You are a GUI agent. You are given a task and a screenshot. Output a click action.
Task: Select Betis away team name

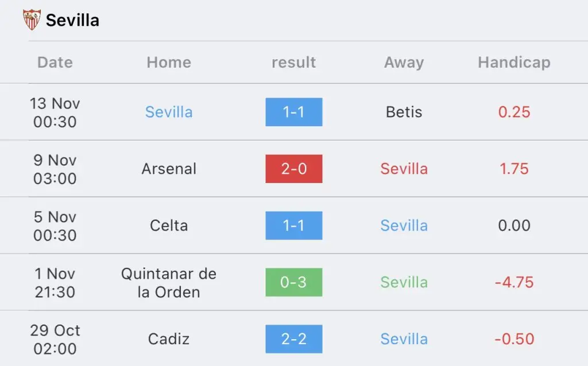point(404,112)
